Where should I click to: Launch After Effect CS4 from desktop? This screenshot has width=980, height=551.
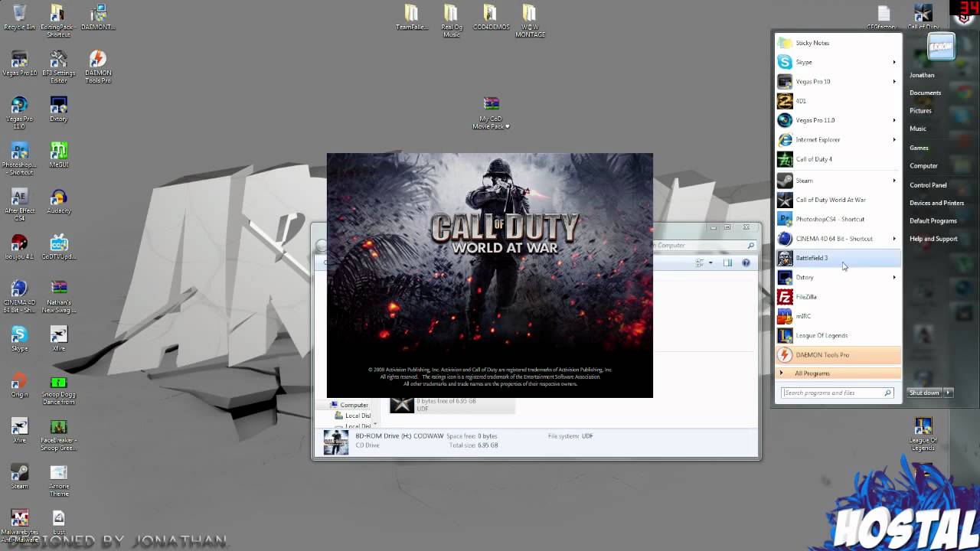pyautogui.click(x=19, y=204)
